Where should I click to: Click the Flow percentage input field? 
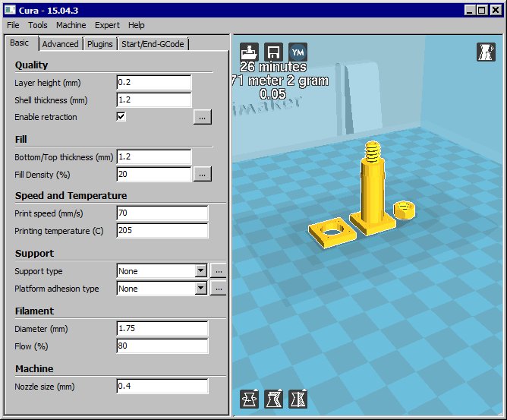click(162, 346)
